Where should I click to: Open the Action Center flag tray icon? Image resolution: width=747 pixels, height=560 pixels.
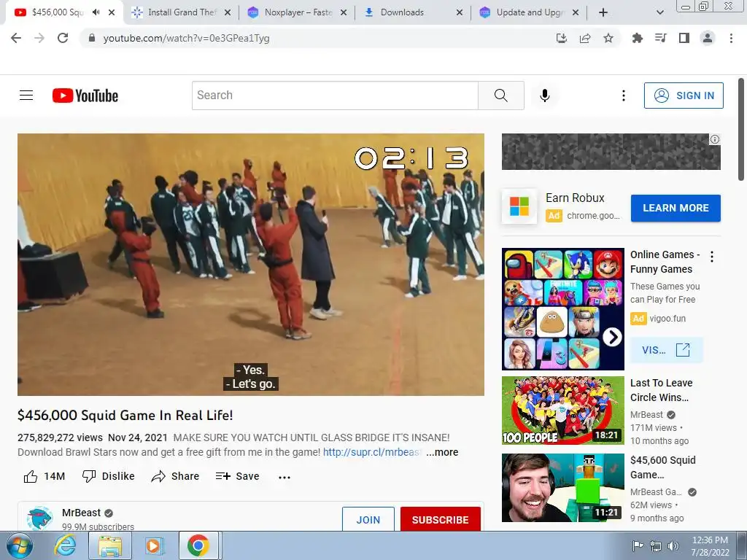click(x=637, y=546)
